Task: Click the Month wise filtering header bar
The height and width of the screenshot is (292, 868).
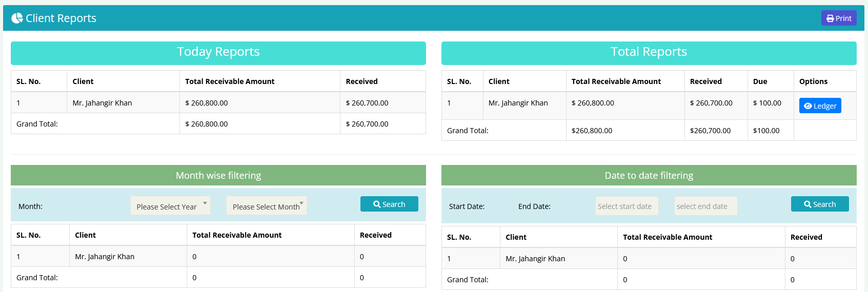Action: [218, 176]
